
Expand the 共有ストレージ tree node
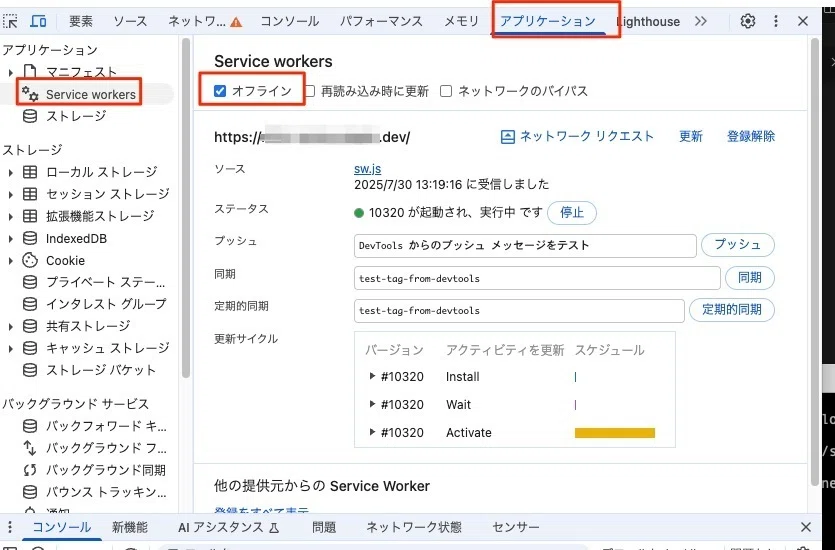(x=10, y=326)
